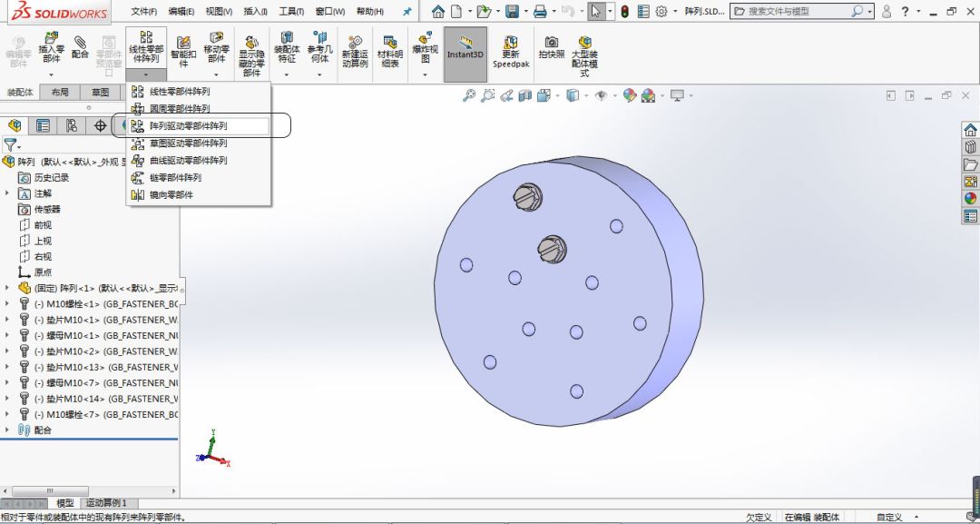
Task: Toggle the select cursor tool
Action: coord(595,11)
